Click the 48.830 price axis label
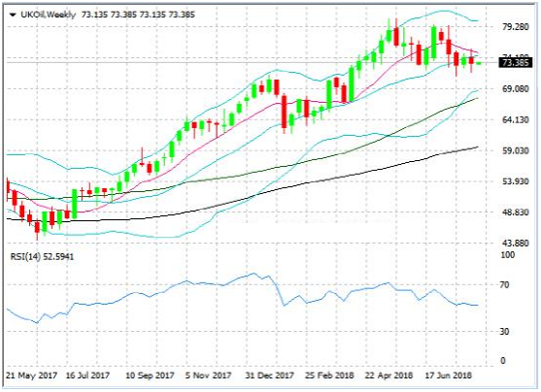 516,212
